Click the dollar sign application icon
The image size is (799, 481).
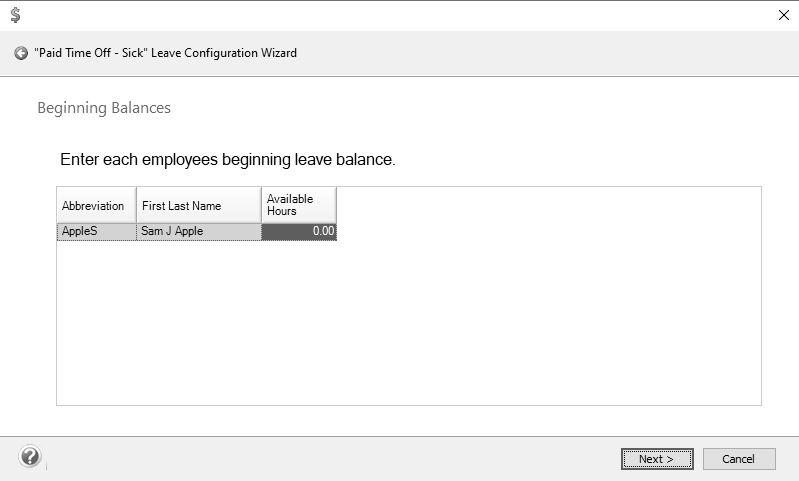15,15
